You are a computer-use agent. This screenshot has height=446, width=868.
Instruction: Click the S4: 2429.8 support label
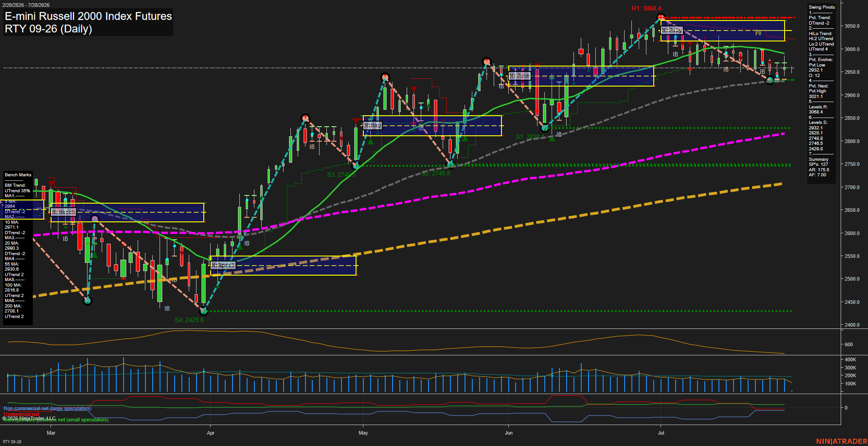tap(189, 320)
